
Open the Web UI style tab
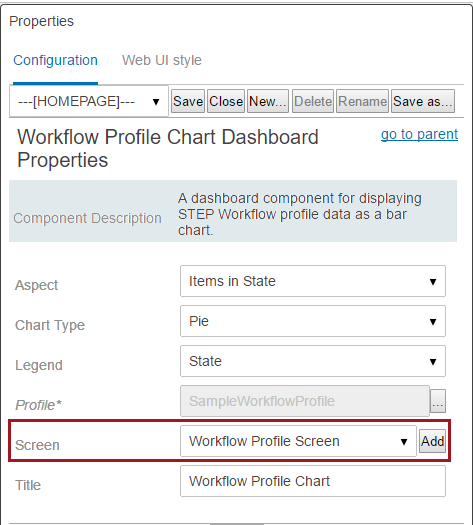point(162,61)
